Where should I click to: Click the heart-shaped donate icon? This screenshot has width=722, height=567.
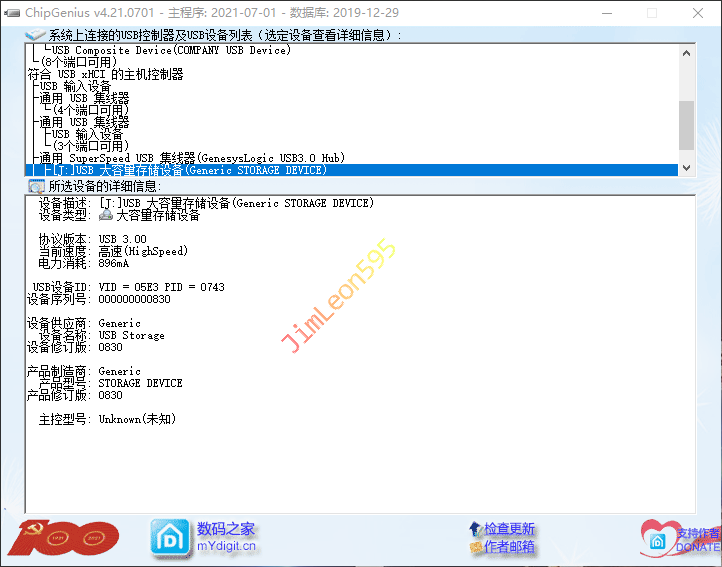pyautogui.click(x=660, y=538)
